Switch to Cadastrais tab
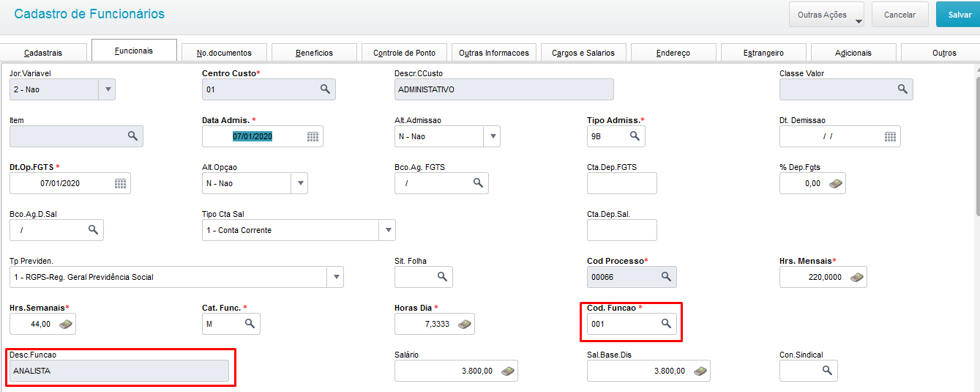Screen dimensions: 980x392 [43, 53]
